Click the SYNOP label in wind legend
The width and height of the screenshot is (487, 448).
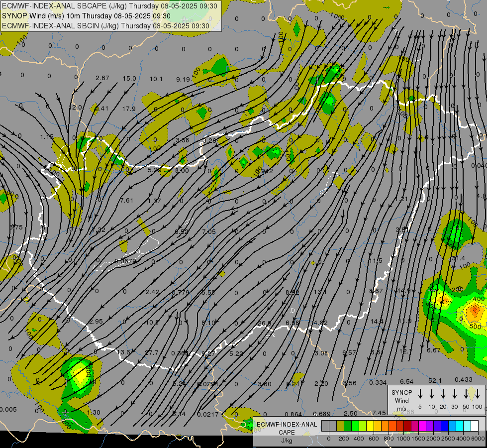(401, 392)
